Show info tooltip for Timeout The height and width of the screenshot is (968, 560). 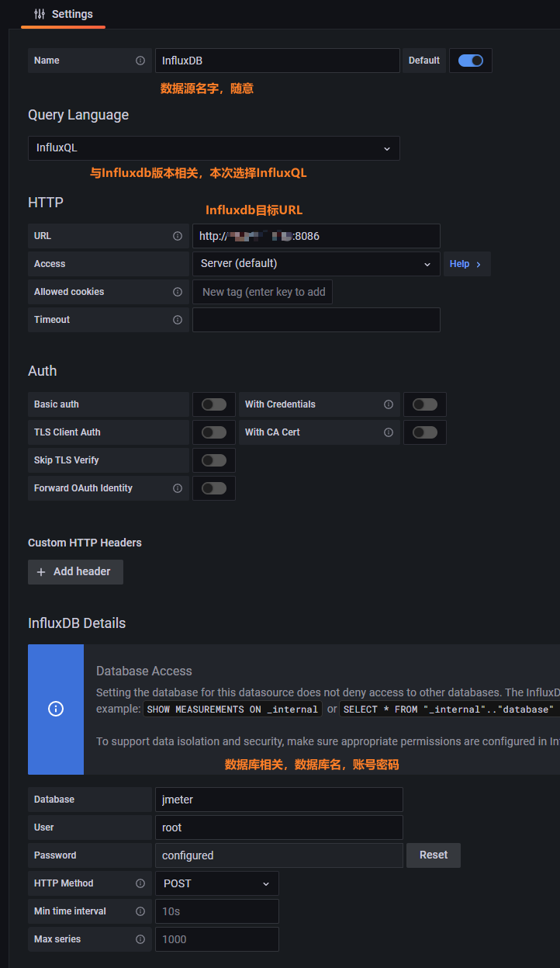(x=178, y=320)
